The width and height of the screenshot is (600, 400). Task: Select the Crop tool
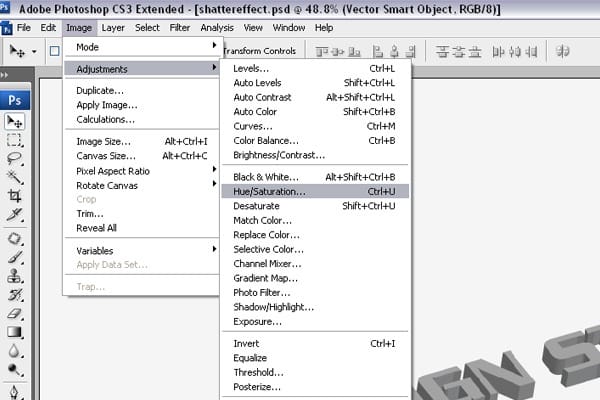15,196
